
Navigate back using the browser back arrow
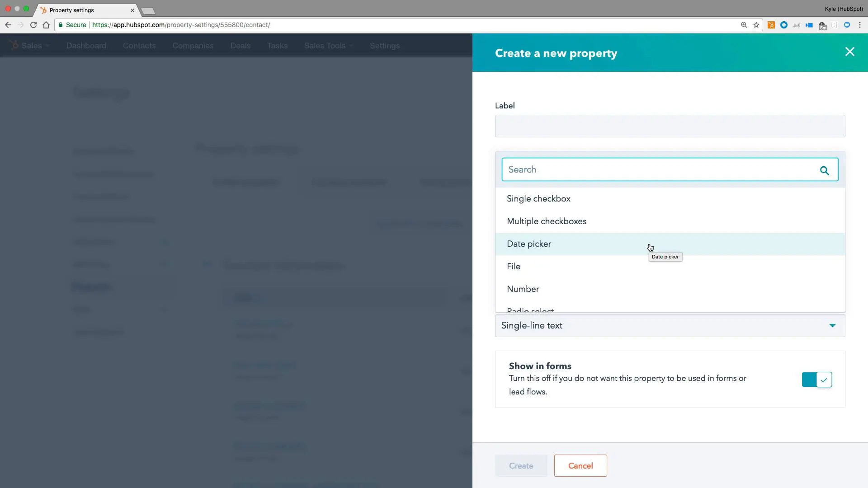[8, 25]
